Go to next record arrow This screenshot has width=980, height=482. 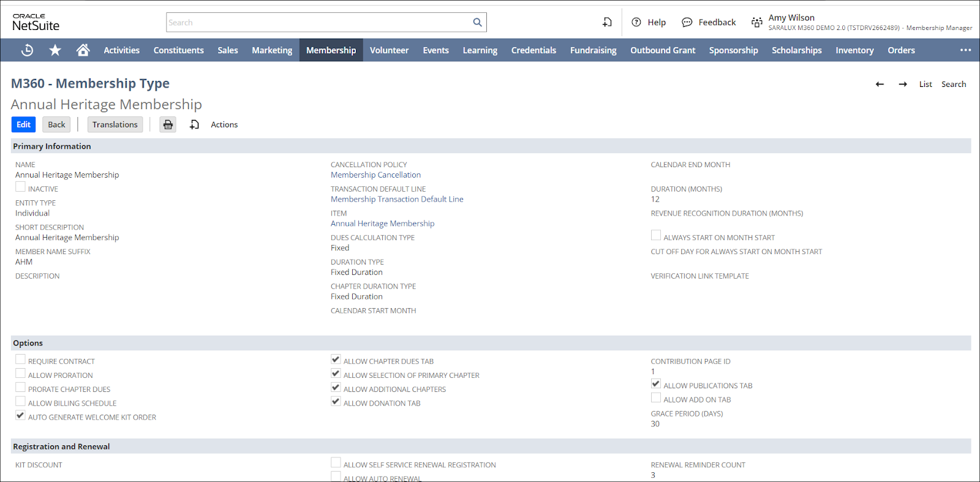903,85
